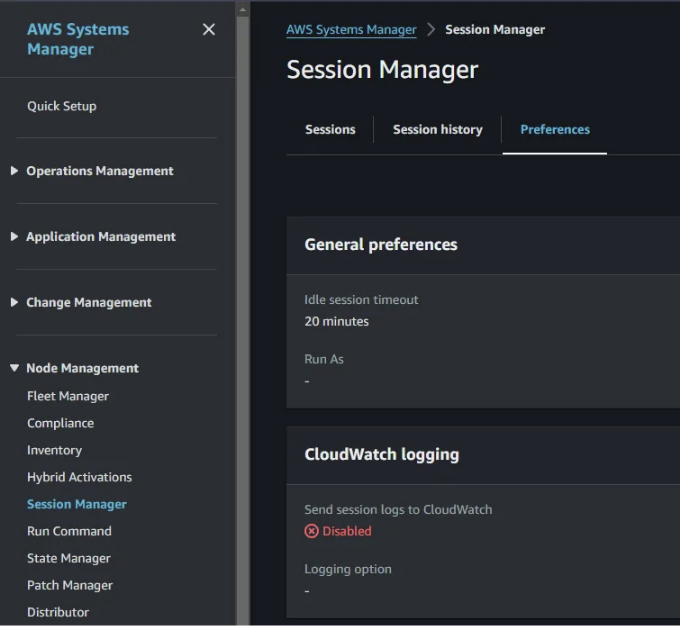Expand the Change Management section arrow
The image size is (680, 626).
point(14,302)
